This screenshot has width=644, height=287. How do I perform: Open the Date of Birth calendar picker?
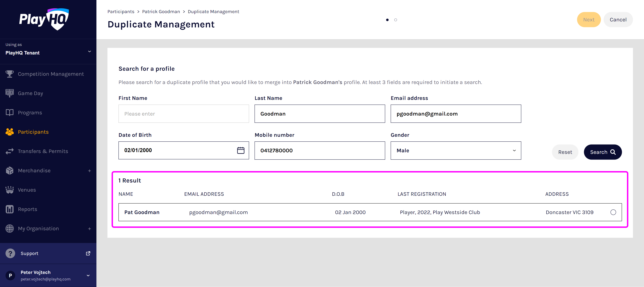coord(241,150)
